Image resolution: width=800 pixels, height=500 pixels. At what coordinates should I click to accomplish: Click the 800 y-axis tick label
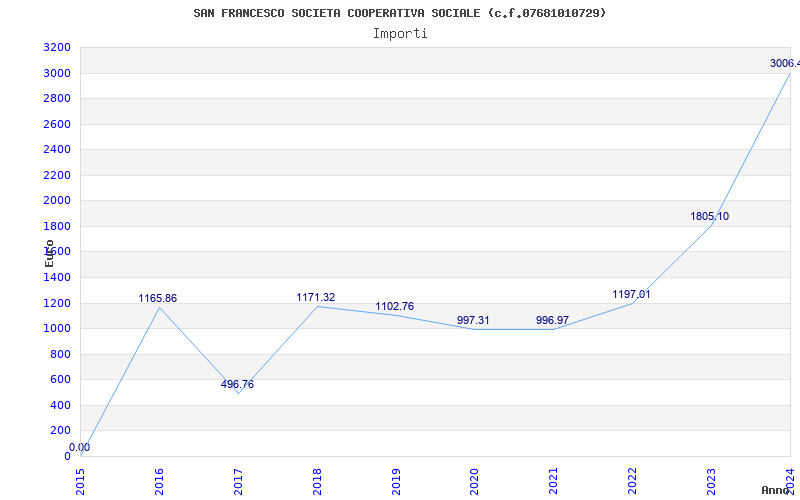[x=61, y=355]
